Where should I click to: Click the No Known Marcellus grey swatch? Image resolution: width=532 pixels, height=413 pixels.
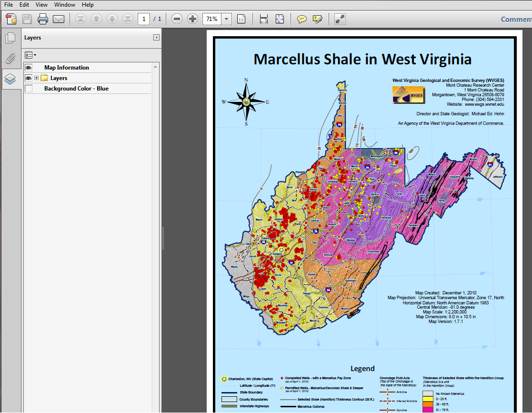(428, 393)
